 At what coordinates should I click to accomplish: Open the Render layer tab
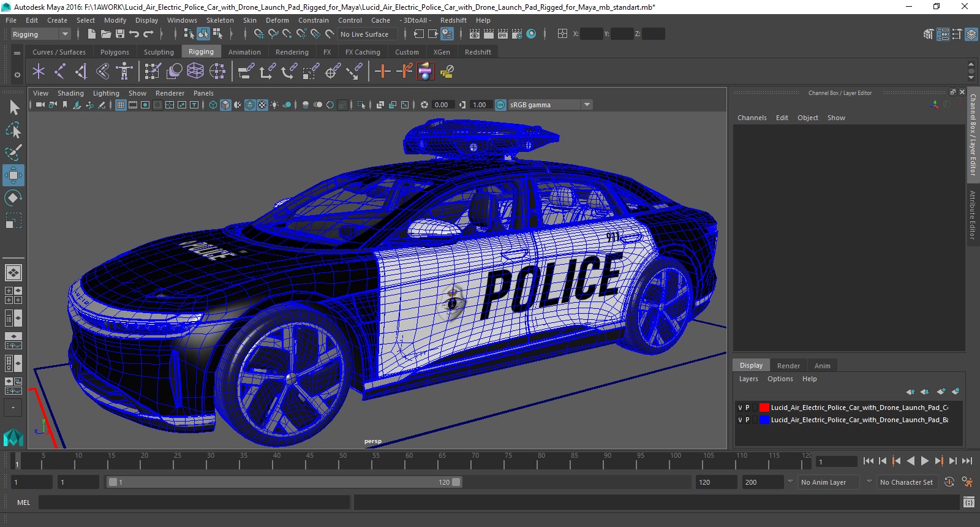tap(788, 366)
